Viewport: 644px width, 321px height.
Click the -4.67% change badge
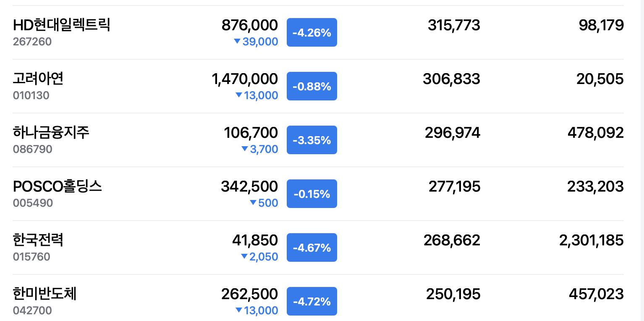point(312,247)
